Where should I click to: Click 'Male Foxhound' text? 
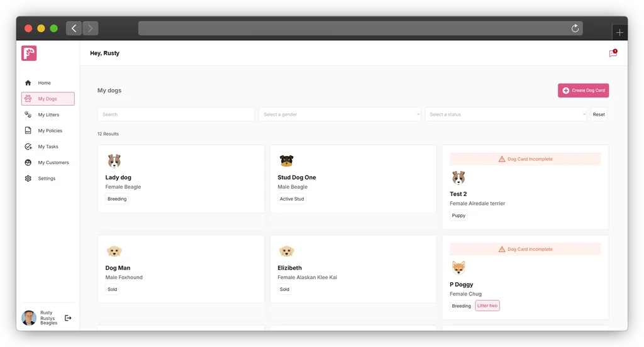[x=124, y=277]
